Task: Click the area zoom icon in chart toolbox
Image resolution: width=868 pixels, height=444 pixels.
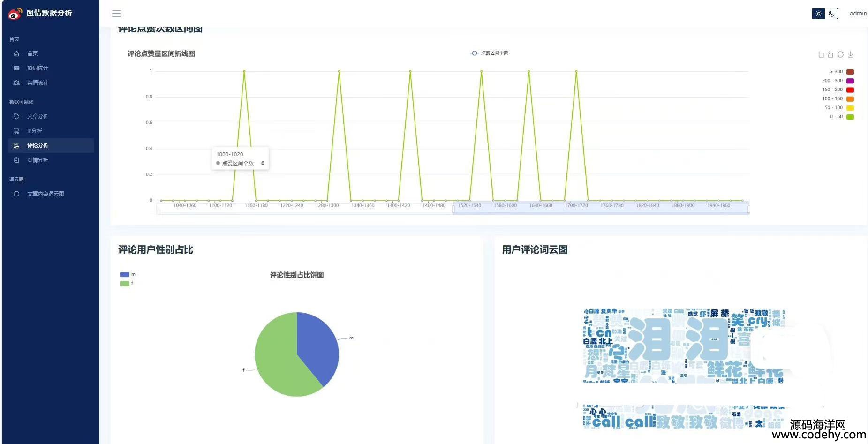Action: (821, 55)
